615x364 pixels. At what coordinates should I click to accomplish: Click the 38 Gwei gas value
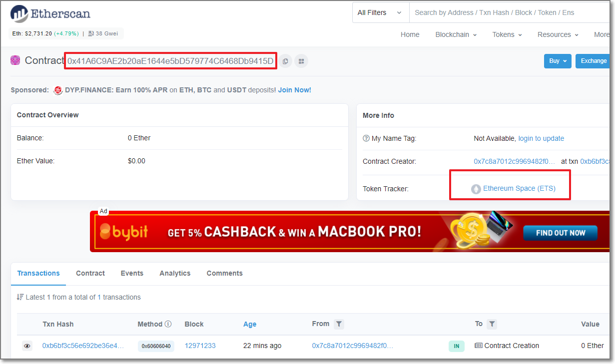[107, 33]
